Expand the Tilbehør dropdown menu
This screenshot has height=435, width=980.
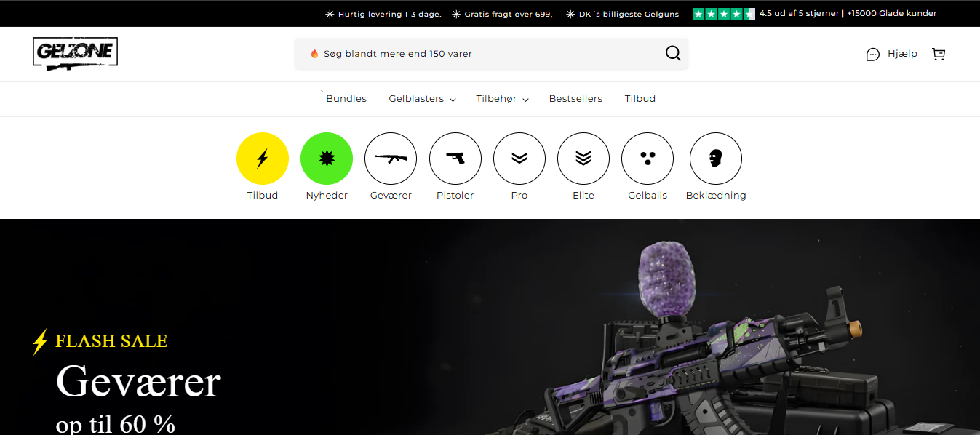click(x=502, y=99)
